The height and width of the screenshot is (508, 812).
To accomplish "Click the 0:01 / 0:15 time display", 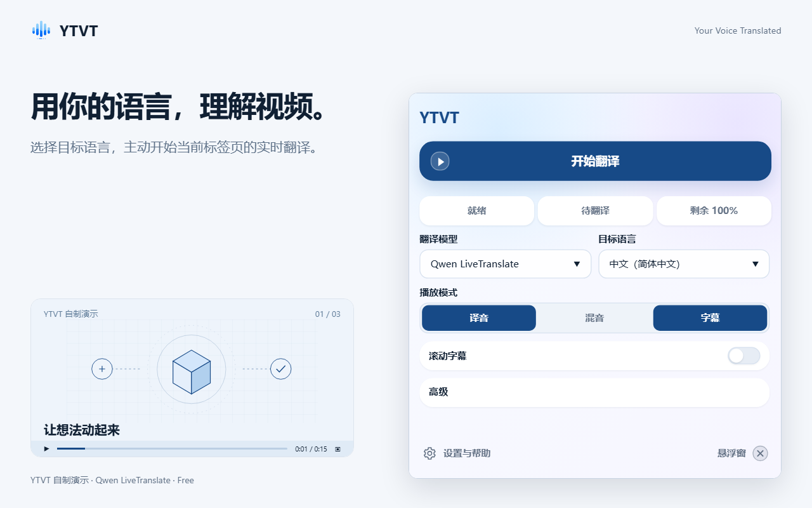I will click(311, 449).
